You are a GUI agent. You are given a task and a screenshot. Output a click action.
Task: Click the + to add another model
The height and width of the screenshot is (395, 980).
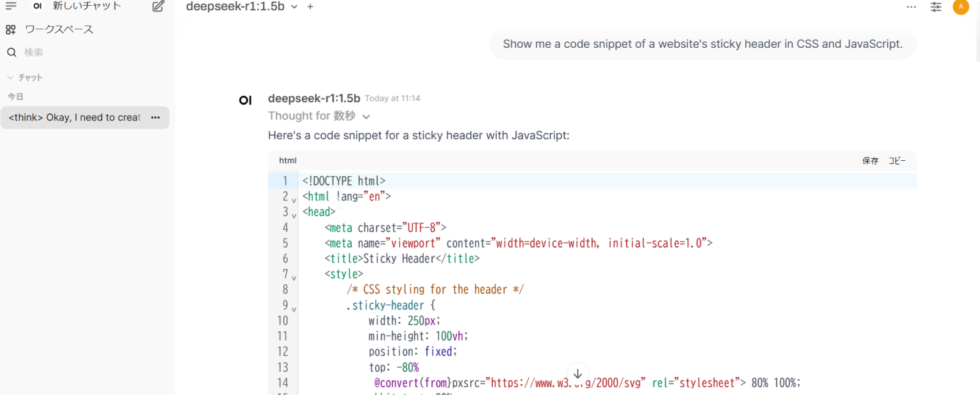(x=310, y=6)
